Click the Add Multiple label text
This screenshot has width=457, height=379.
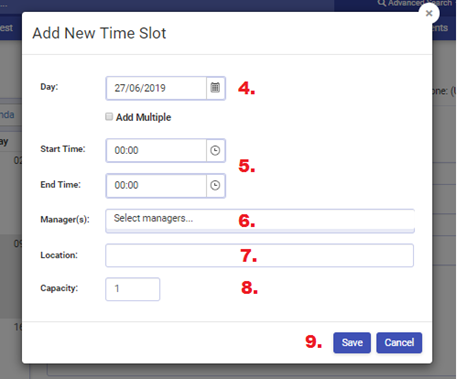144,117
